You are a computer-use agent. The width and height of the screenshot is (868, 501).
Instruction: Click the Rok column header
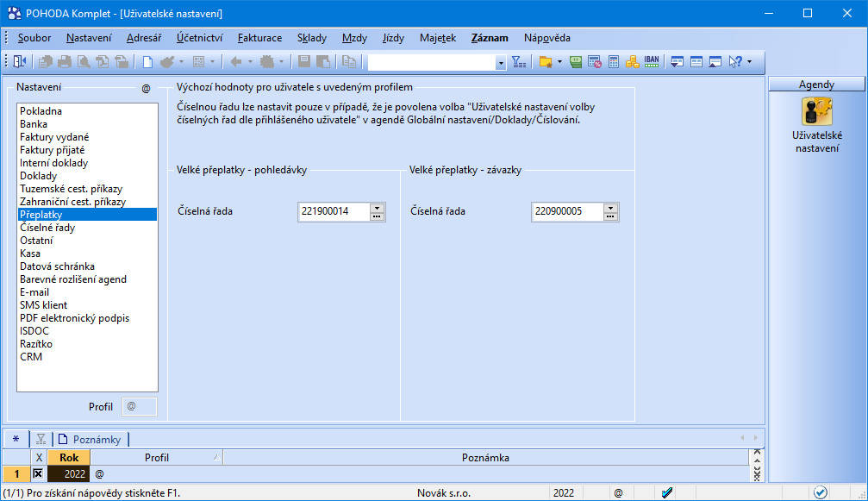coord(69,458)
